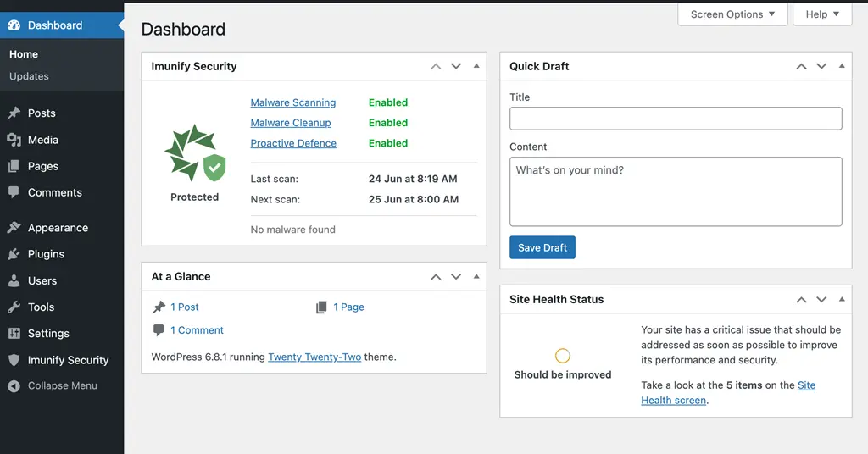
Task: Click the Settings sliders icon
Action: tap(14, 334)
